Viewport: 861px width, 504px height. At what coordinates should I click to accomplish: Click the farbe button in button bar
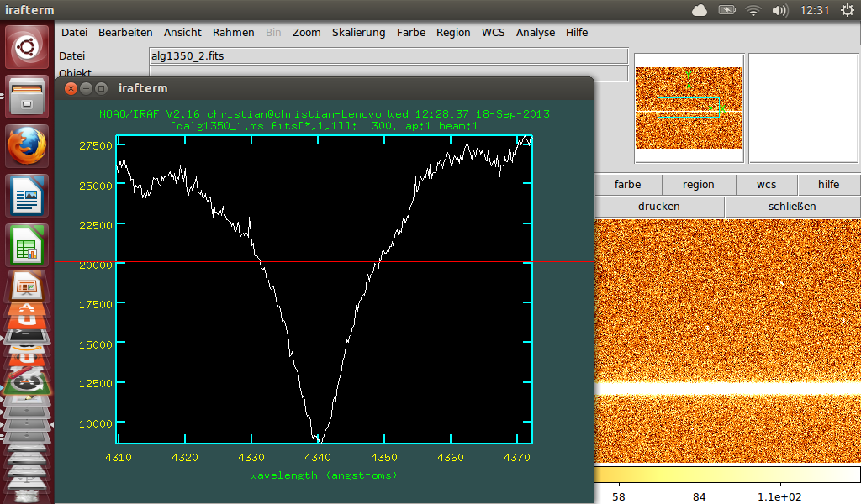pyautogui.click(x=627, y=185)
